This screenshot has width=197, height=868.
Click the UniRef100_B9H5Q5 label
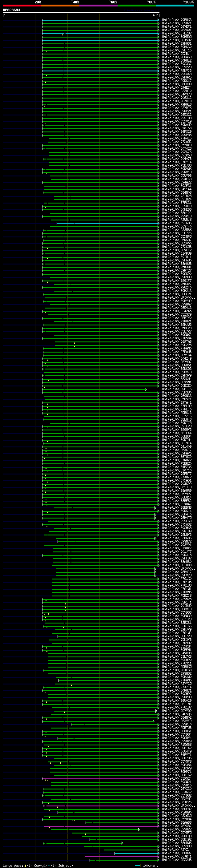tap(177, 37)
